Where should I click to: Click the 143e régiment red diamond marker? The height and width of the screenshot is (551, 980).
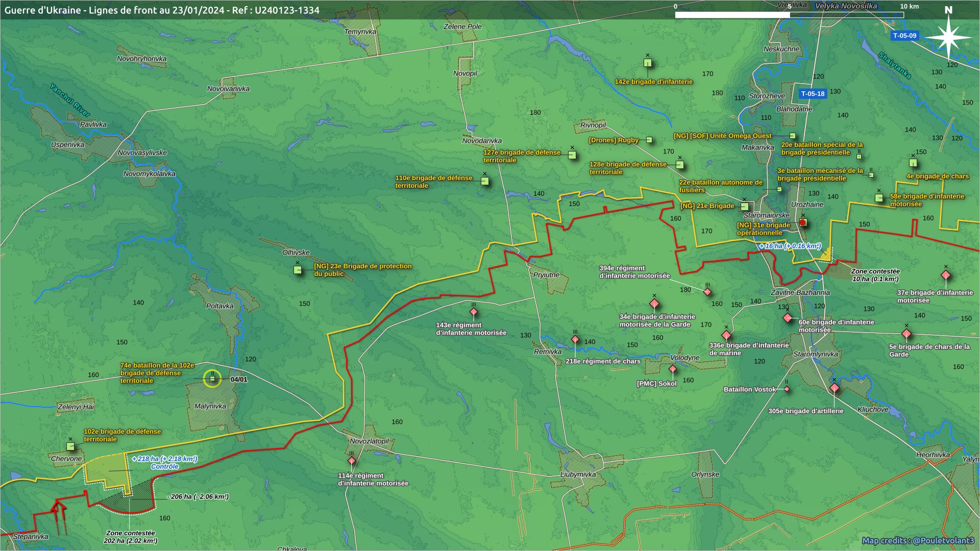tap(474, 312)
